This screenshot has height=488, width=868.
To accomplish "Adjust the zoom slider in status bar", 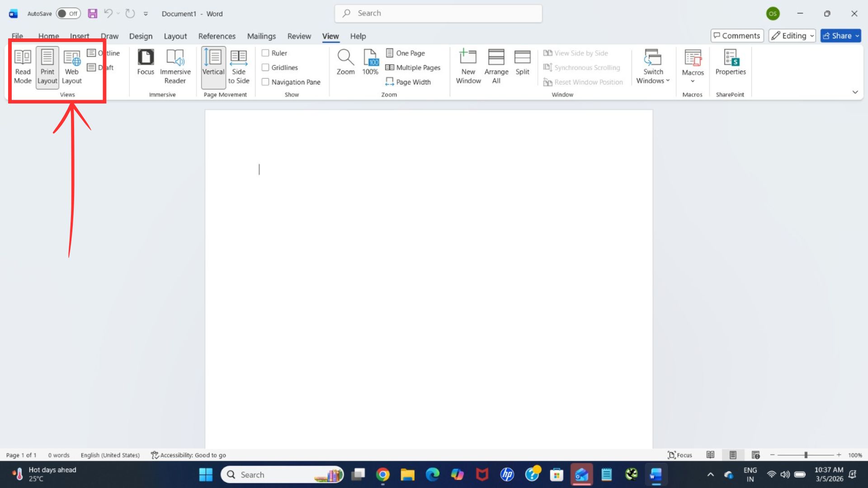I will (806, 455).
